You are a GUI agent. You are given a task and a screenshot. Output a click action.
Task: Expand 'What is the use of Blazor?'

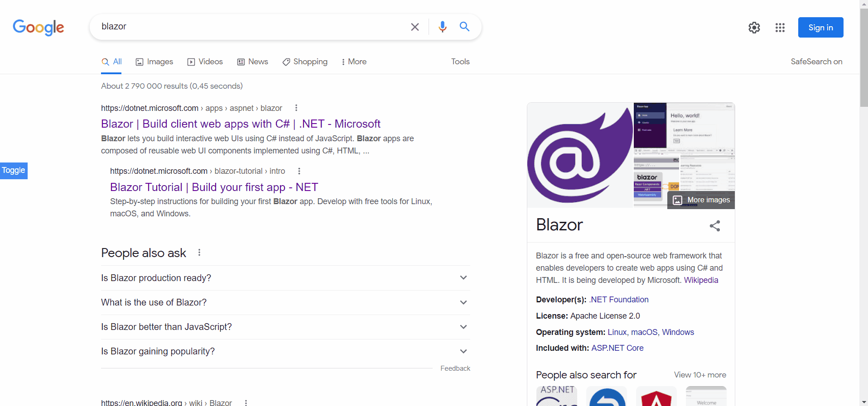pos(285,302)
